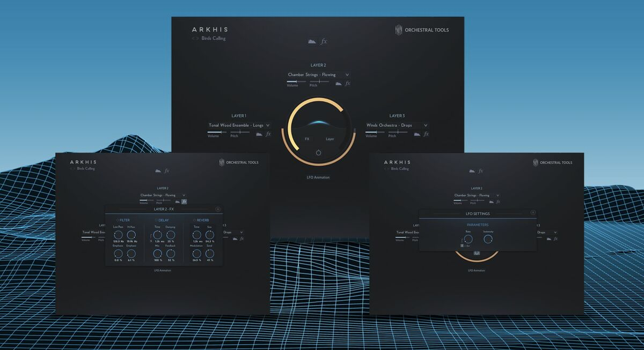Viewport: 644px width, 350px height.
Task: Open Layer 1 fx in the largest window
Action: tap(268, 134)
